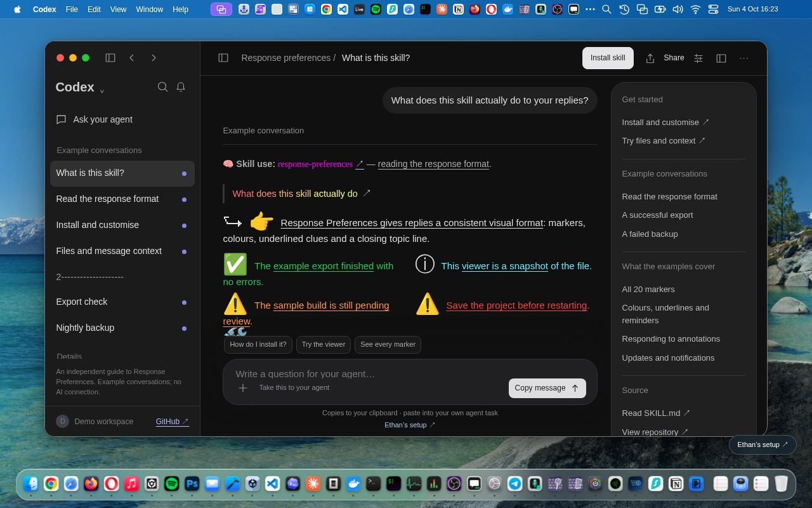Viewport: 812px width, 508px height.
Task: Click the 'How do I install it?' chip
Action: click(258, 344)
